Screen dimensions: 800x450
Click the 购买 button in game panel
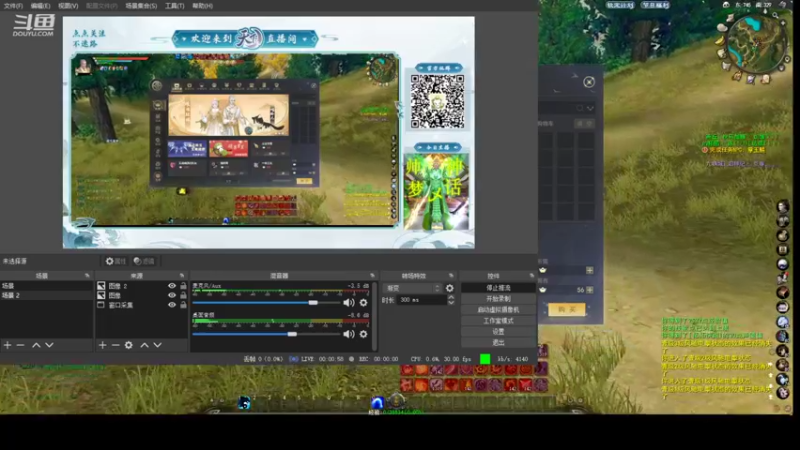tap(567, 309)
